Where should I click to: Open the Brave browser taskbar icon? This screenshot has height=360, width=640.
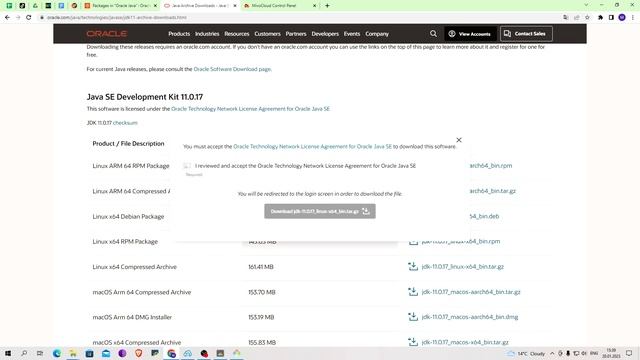(138, 353)
